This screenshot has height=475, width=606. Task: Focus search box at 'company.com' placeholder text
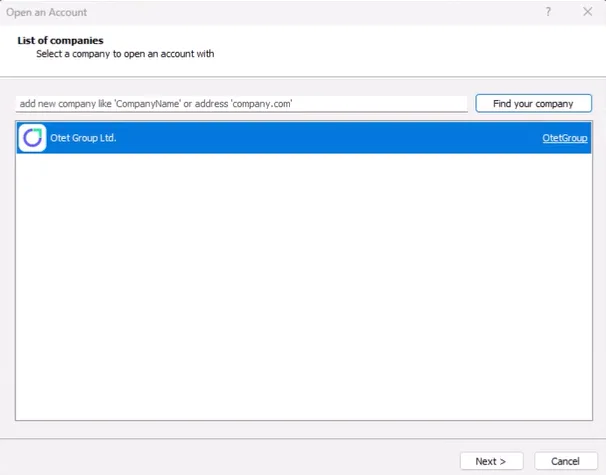point(262,104)
